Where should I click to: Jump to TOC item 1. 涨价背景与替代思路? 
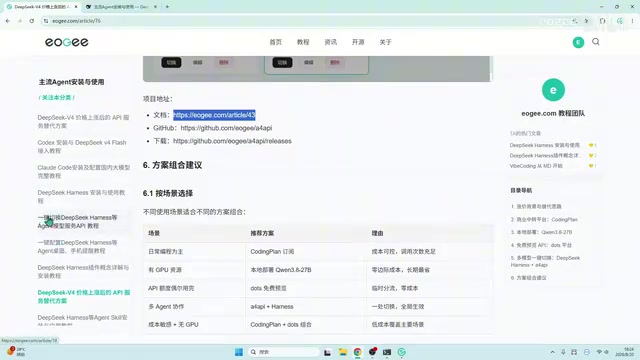coord(536,207)
